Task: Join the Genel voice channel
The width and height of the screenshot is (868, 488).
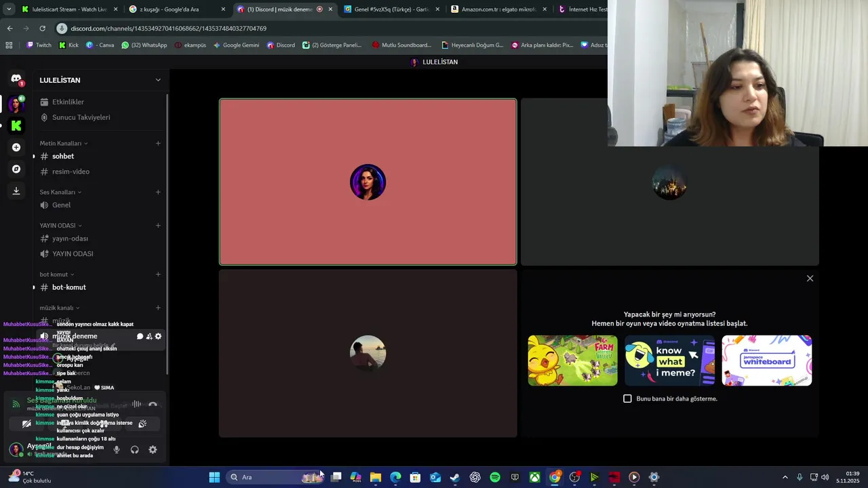Action: [100, 205]
